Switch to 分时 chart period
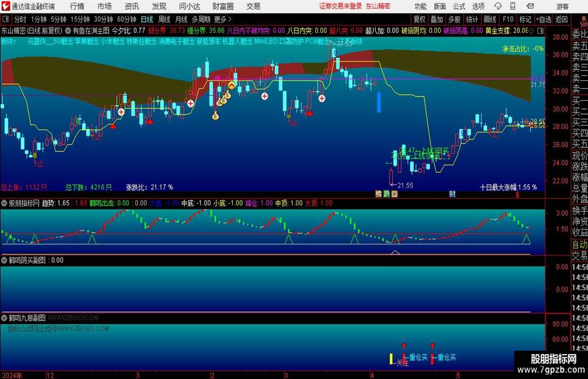588x379 pixels. click(20, 19)
